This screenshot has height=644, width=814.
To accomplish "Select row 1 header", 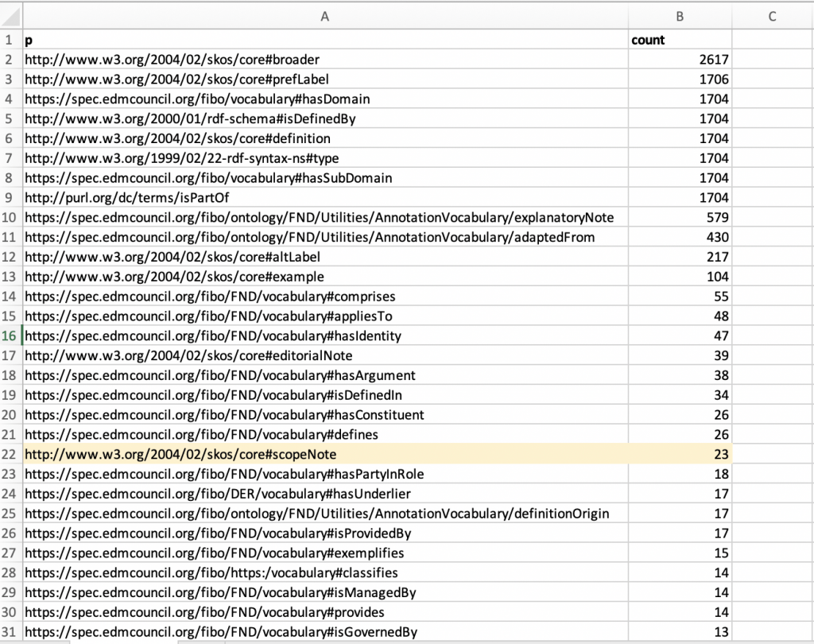I will click(x=11, y=40).
